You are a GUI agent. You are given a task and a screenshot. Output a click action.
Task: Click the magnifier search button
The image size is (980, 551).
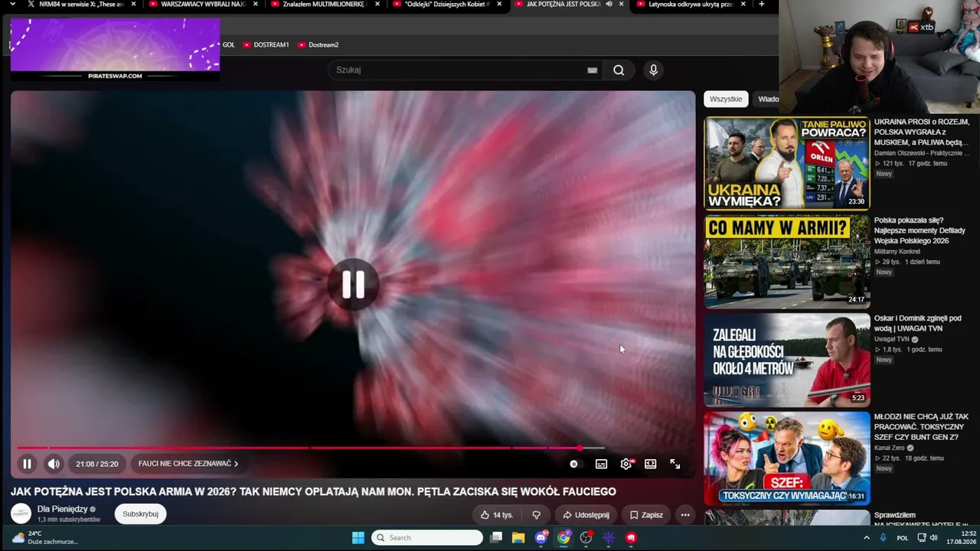tap(619, 70)
